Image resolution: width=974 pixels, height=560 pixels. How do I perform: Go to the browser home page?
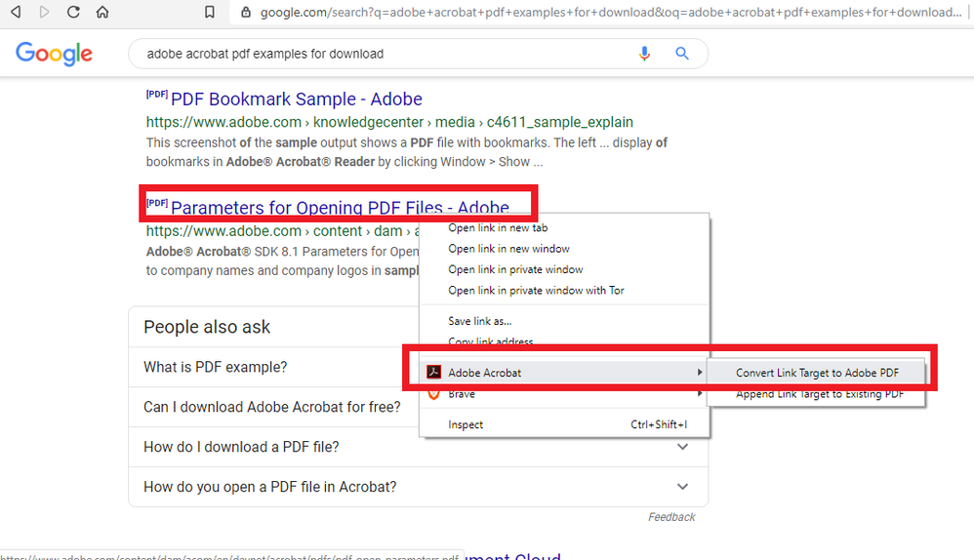(102, 13)
